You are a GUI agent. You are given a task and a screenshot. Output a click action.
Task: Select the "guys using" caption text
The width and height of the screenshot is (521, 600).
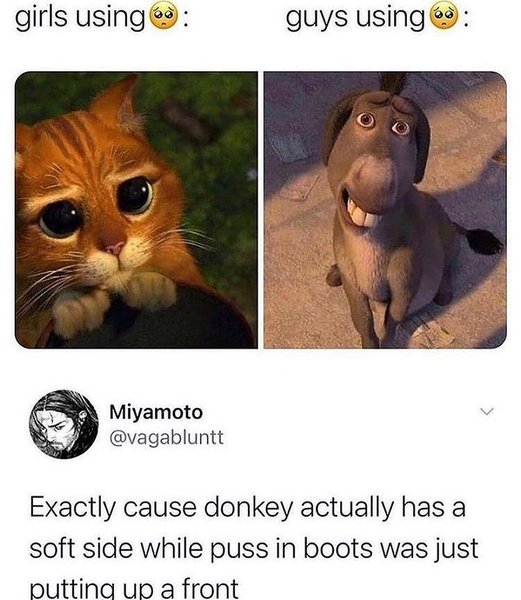355,18
